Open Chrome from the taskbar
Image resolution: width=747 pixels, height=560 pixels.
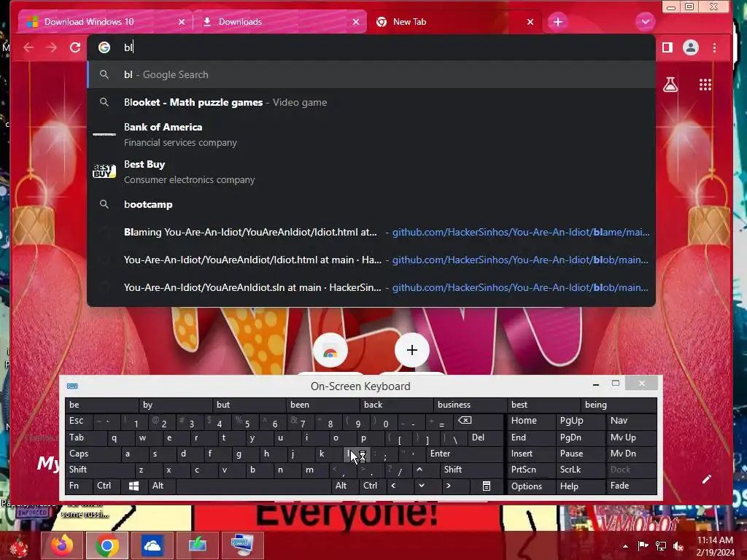tap(107, 545)
